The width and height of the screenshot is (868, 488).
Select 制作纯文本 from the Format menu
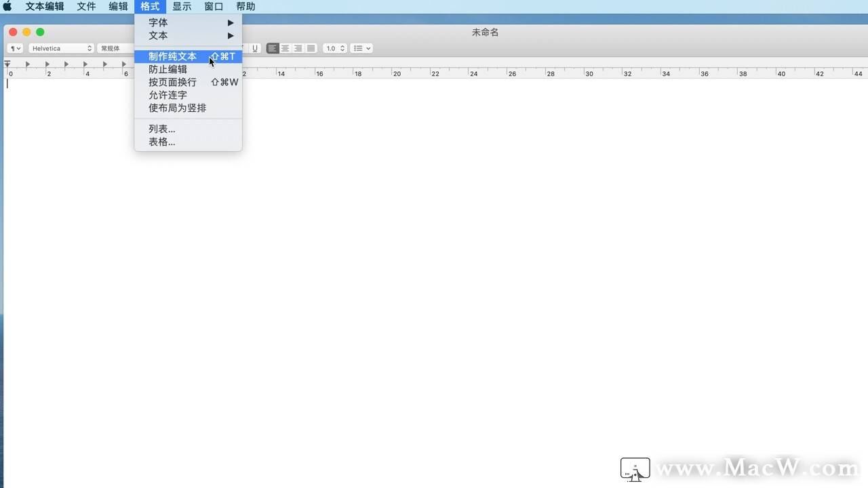172,56
